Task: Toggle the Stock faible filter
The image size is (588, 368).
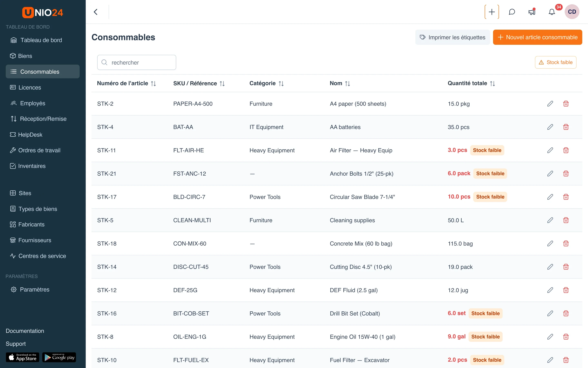Action: [556, 62]
